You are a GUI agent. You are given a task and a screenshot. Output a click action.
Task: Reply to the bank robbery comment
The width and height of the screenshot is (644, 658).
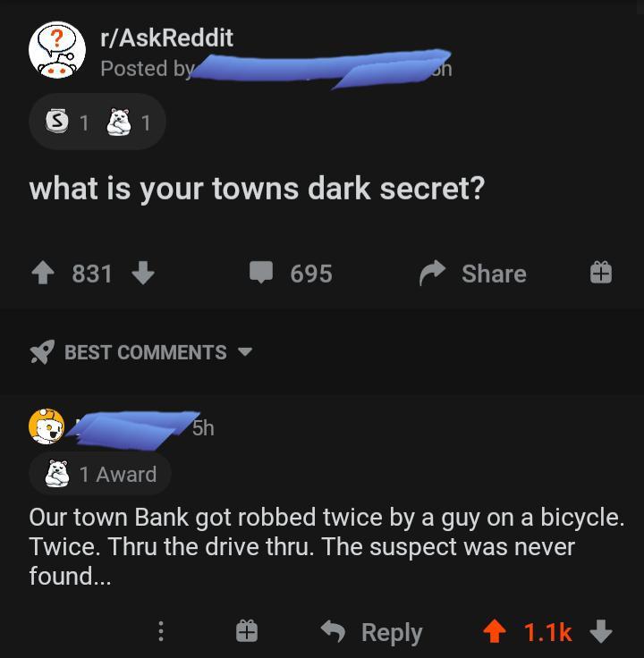pos(371,632)
